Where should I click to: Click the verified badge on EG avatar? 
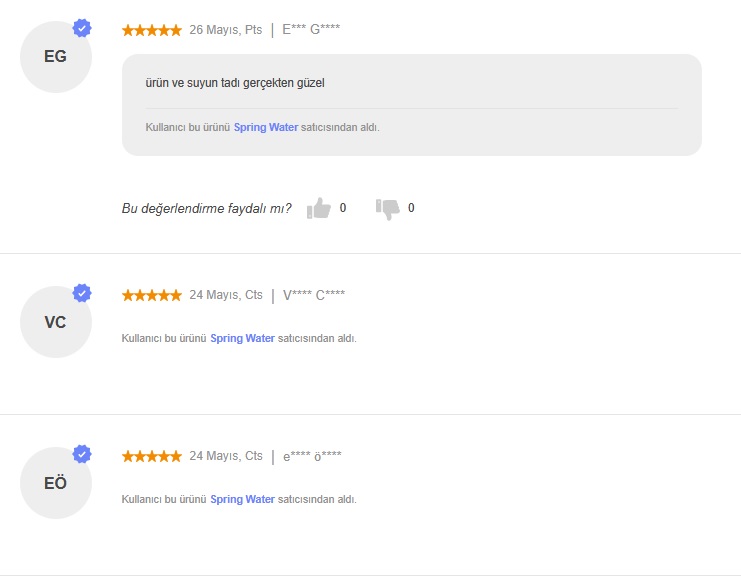(x=82, y=28)
